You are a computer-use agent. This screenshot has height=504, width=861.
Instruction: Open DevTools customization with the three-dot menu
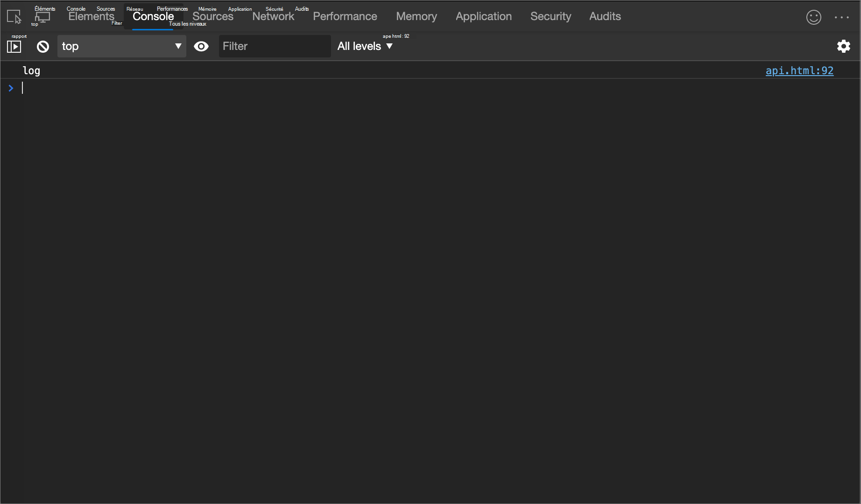tap(842, 17)
